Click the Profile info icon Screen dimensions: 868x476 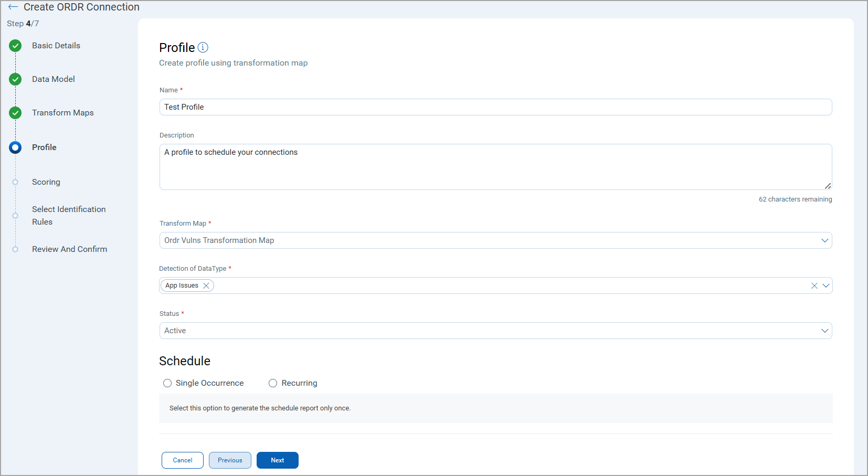[203, 48]
